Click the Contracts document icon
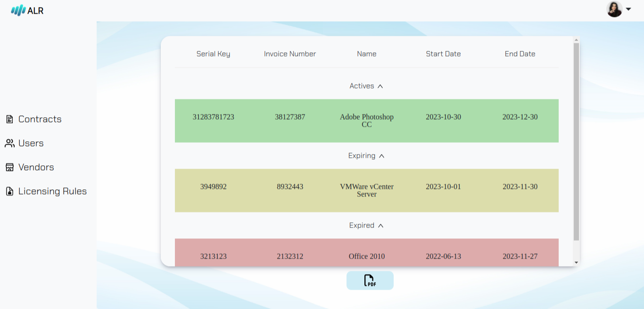644x309 pixels. pyautogui.click(x=9, y=119)
